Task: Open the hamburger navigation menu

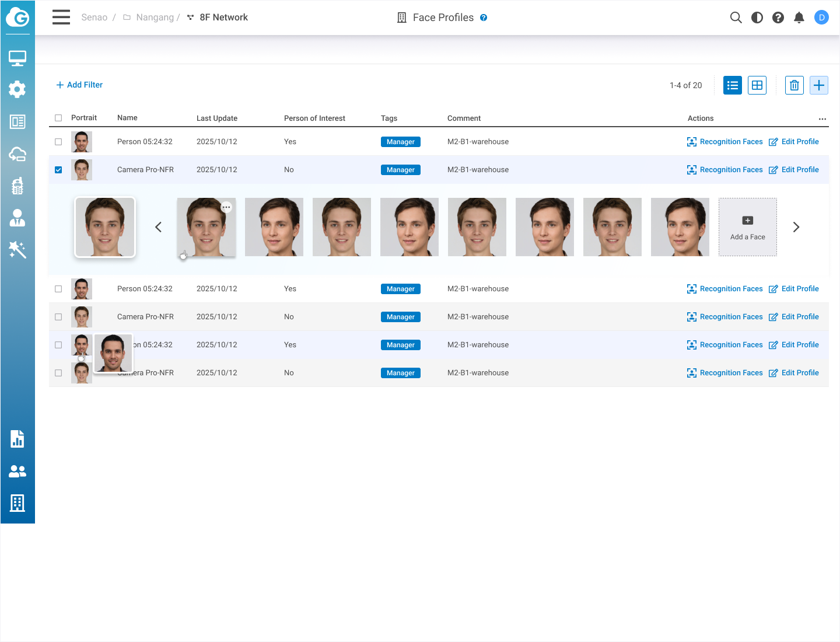Action: pyautogui.click(x=61, y=17)
